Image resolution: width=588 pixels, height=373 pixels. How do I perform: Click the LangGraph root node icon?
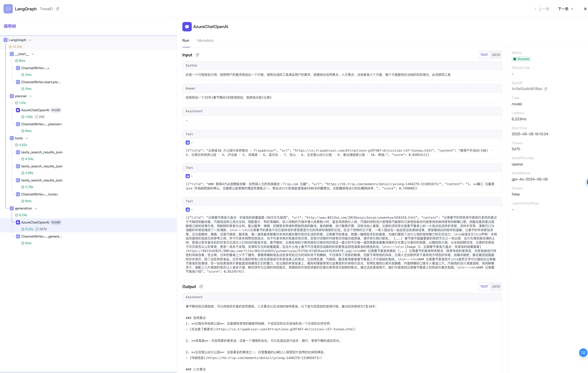(x=5, y=40)
